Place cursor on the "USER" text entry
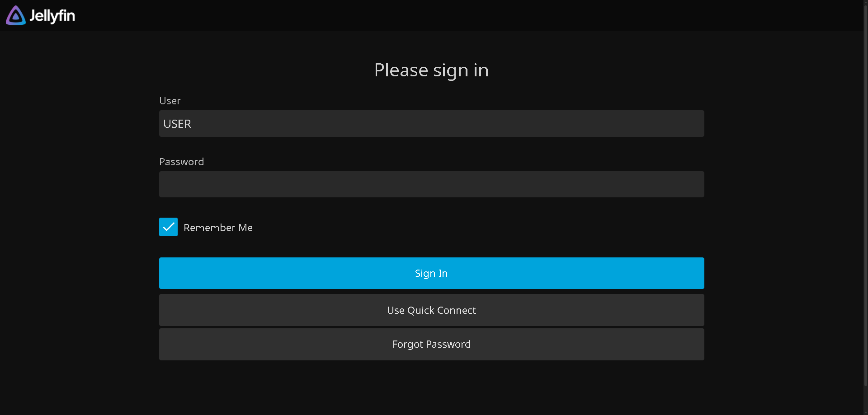Image resolution: width=868 pixels, height=415 pixels. point(177,124)
